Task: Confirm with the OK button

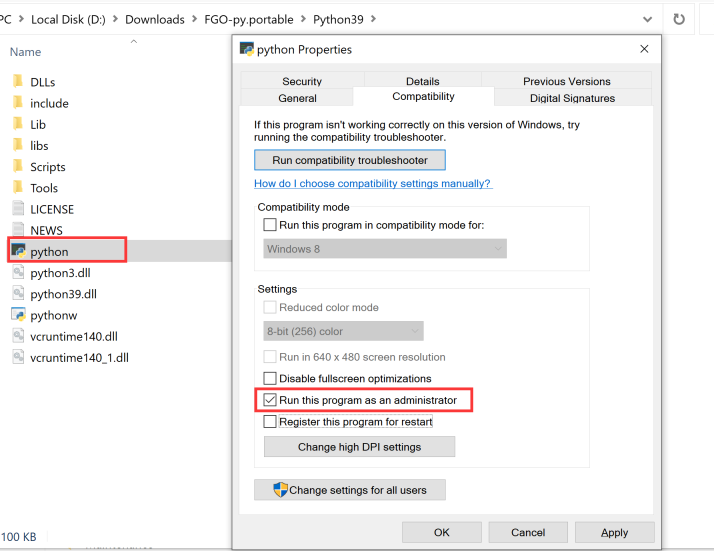Action: [442, 532]
